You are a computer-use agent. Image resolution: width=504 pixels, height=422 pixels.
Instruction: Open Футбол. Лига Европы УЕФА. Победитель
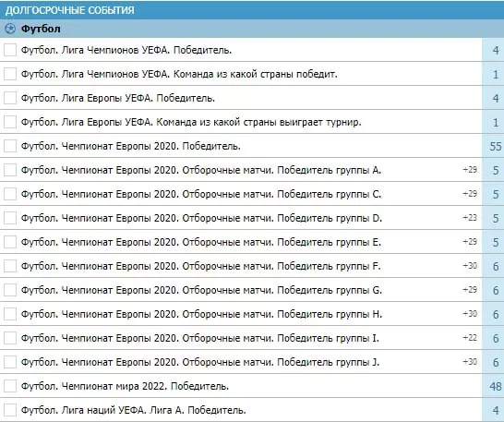click(118, 98)
